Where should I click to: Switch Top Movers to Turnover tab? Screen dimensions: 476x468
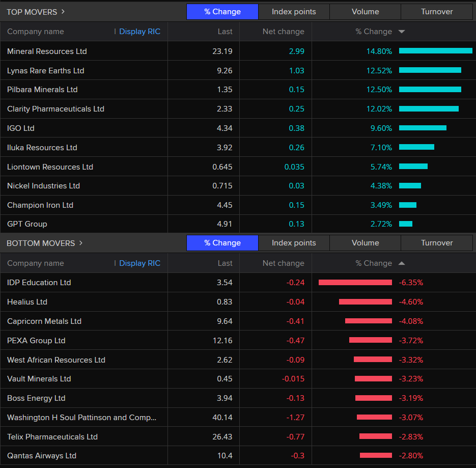(x=436, y=12)
